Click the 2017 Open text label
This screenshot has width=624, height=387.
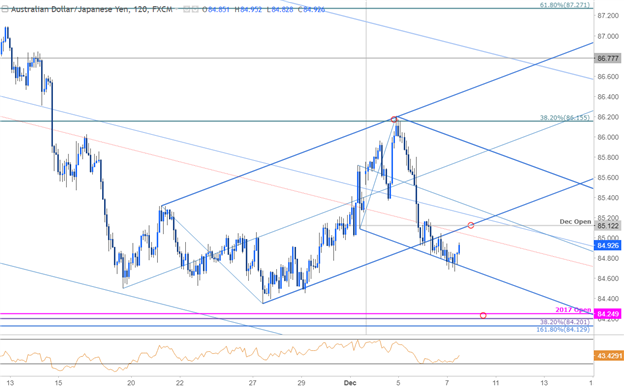point(573,310)
